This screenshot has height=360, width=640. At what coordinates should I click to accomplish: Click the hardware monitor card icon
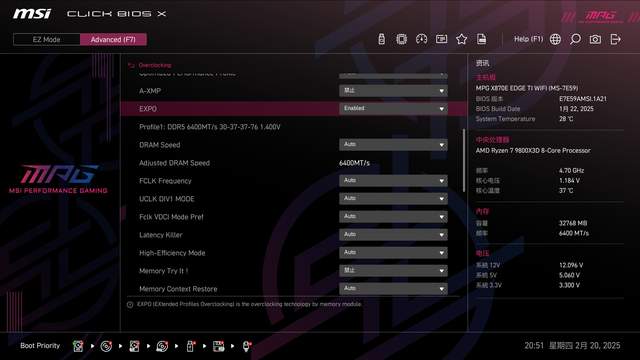[x=441, y=39]
